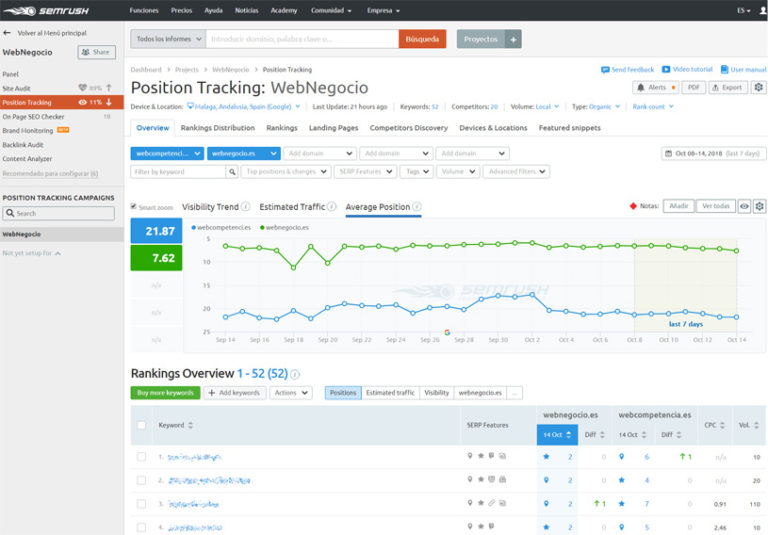Click the Video tutorial icon link
The width and height of the screenshot is (768, 535).
[x=687, y=70]
